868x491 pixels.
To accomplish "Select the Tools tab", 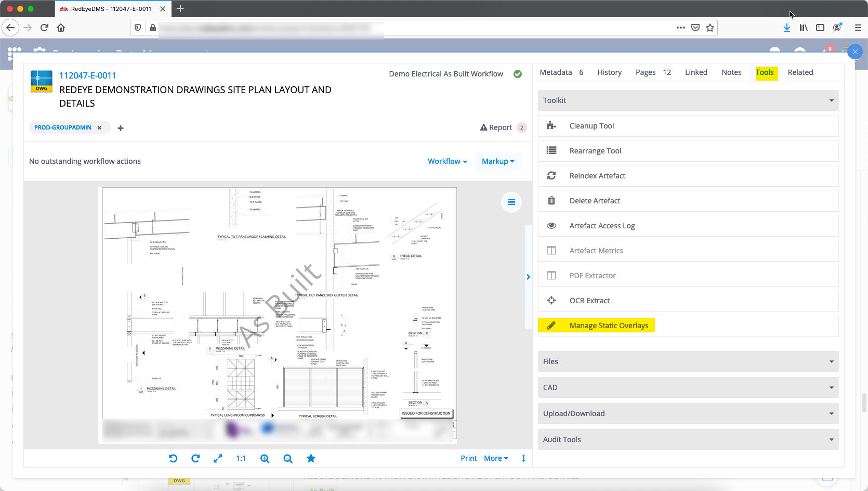I will pos(765,72).
